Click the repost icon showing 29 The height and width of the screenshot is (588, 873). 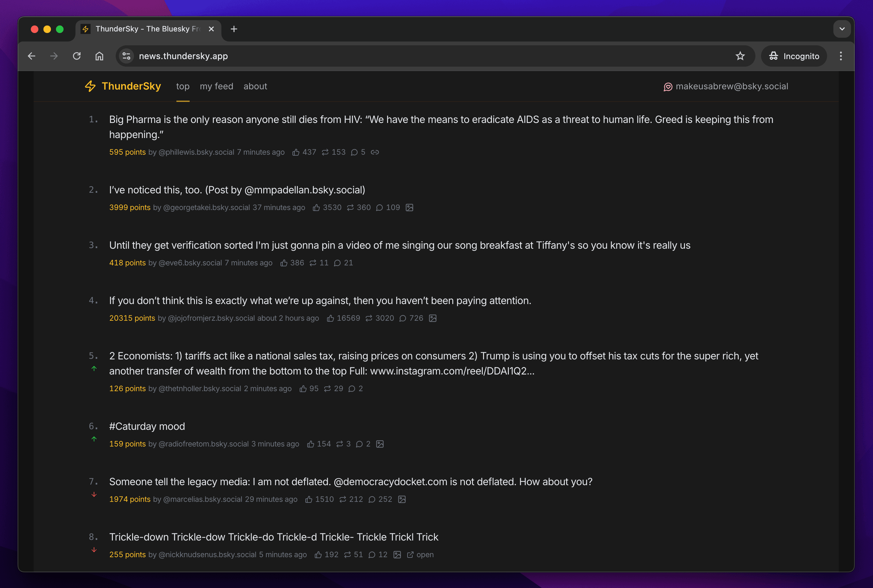327,389
